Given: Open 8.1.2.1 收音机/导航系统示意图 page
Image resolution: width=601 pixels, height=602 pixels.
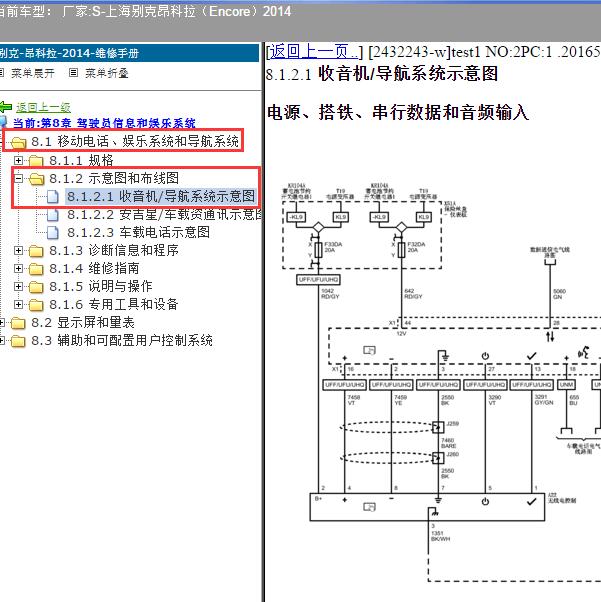Looking at the screenshot, I should [x=161, y=196].
